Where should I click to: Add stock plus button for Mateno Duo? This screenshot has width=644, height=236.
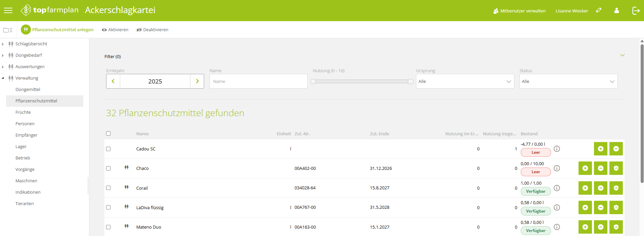[585, 227]
